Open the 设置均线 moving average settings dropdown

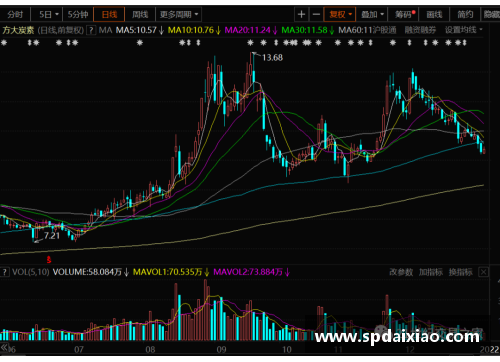464,30
